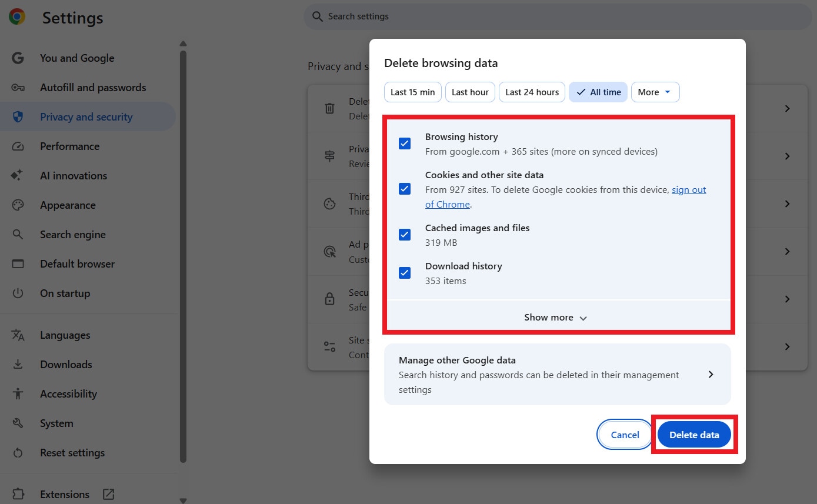Expand the Site settings row chevron
Image resolution: width=817 pixels, height=504 pixels.
tap(788, 347)
